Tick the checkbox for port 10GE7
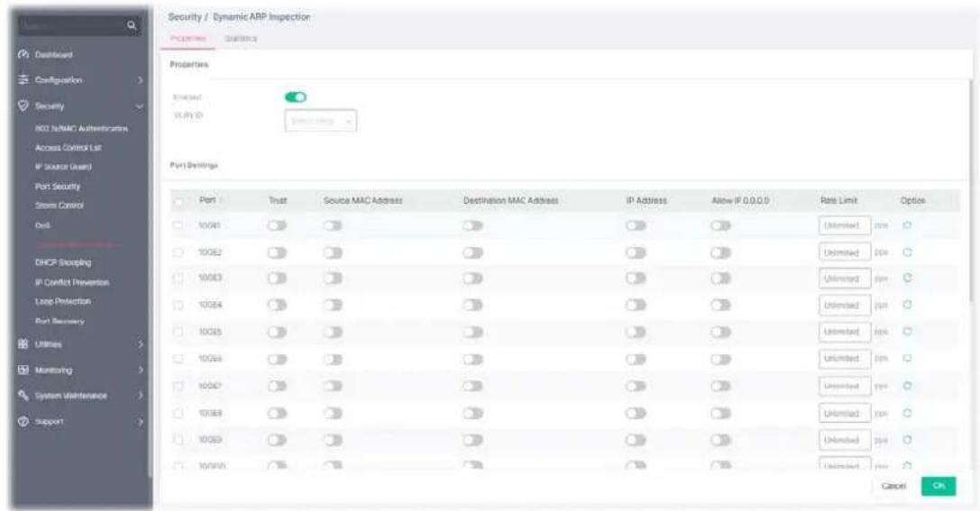This screenshot has height=511, width=980. point(179,386)
